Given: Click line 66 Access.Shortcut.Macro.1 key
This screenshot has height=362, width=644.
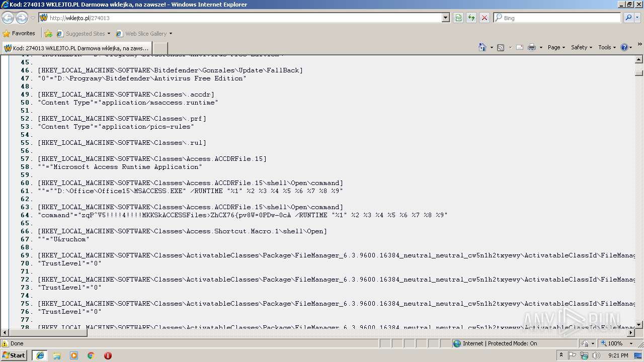Looking at the screenshot, I should pyautogui.click(x=182, y=231).
